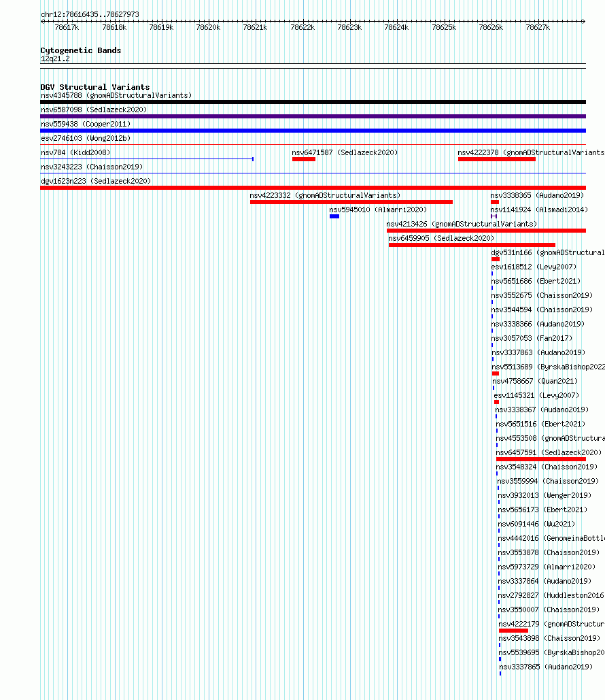Open dgv531n166 gnomAD variant label
This screenshot has width=605, height=700.
pyautogui.click(x=548, y=252)
